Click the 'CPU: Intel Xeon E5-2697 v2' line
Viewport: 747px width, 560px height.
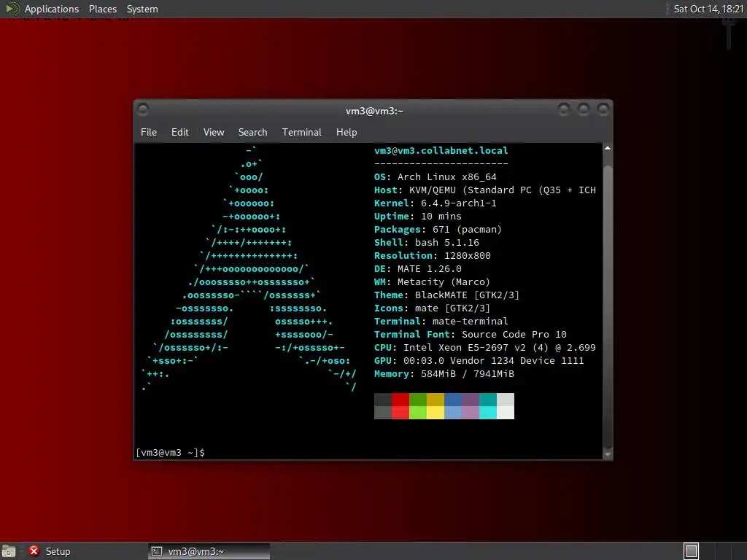(484, 348)
